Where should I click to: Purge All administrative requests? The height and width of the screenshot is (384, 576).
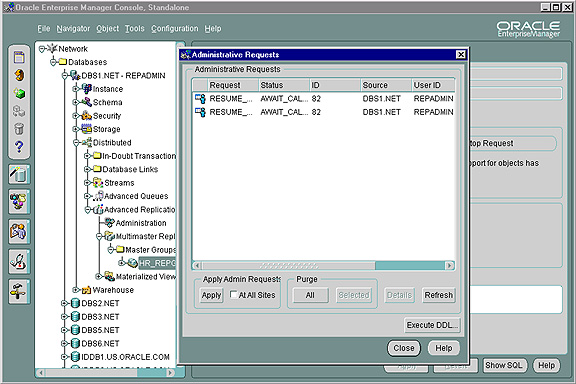click(310, 295)
